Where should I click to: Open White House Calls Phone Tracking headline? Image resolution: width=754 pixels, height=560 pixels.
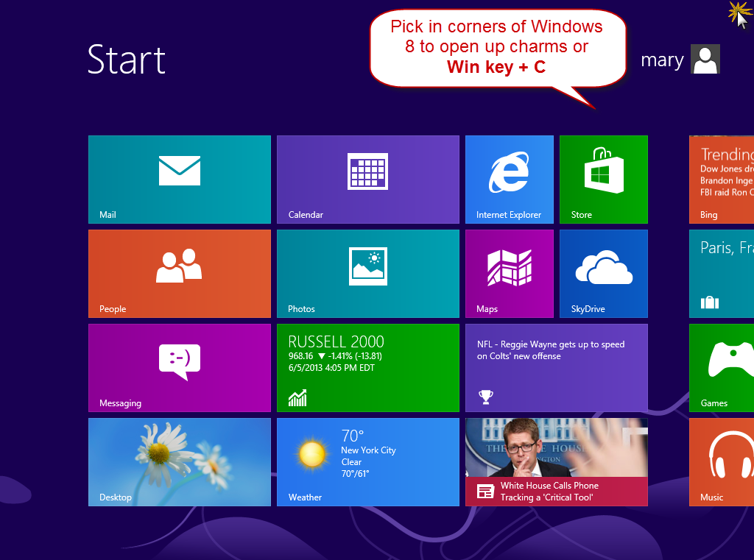[549, 492]
